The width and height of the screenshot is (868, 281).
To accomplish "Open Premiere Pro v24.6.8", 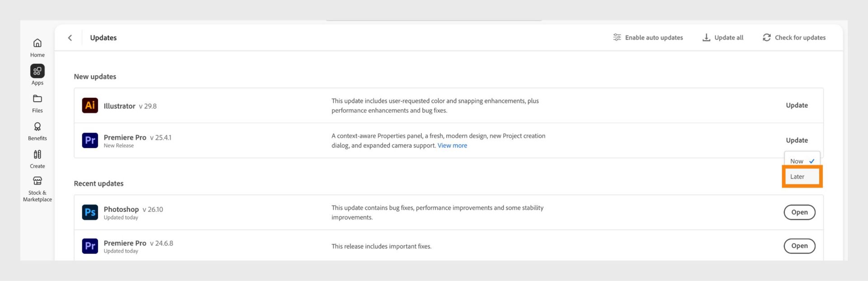I will pos(799,246).
